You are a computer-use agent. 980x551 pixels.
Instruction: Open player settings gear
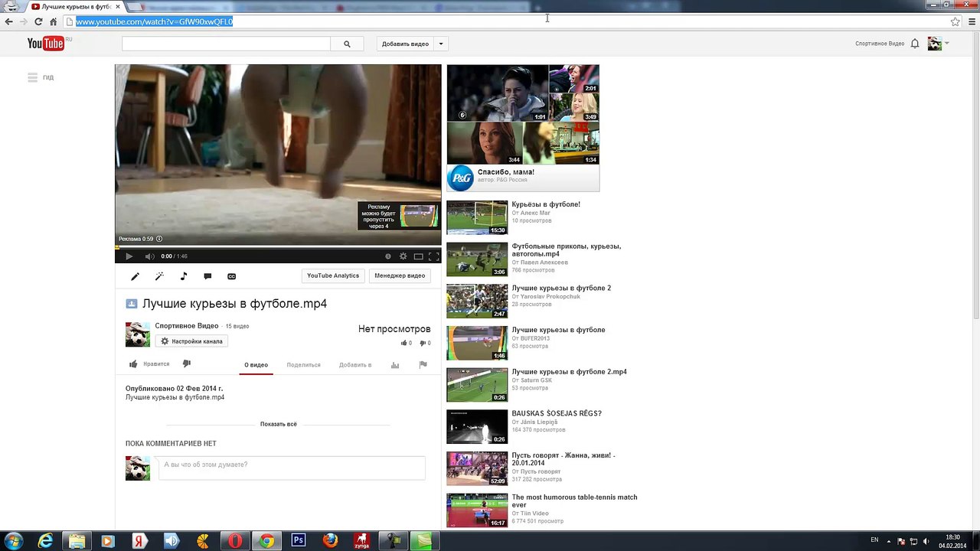coord(403,256)
